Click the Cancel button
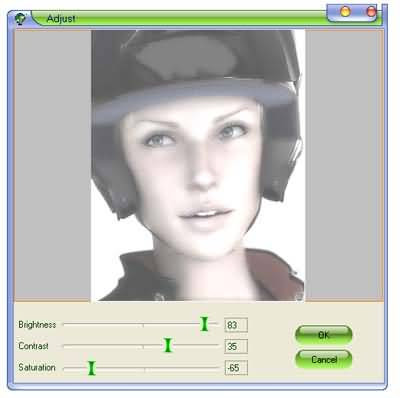The image size is (400, 398). point(323,359)
